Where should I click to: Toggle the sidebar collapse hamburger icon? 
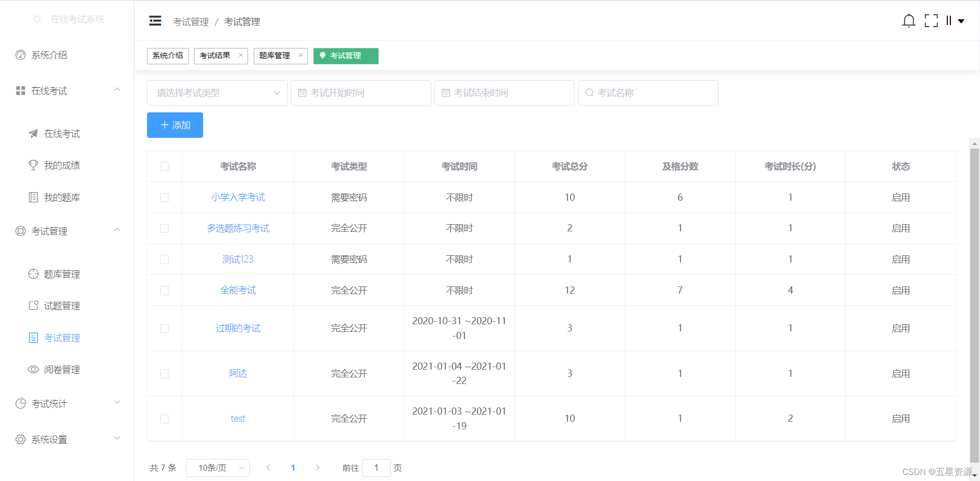point(155,21)
